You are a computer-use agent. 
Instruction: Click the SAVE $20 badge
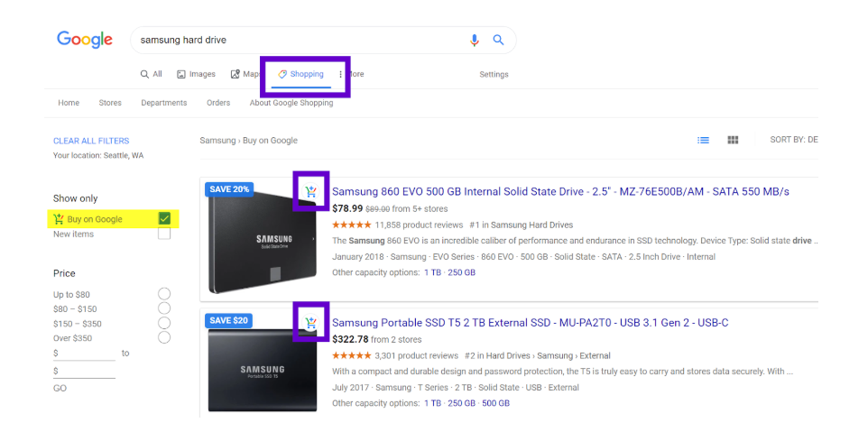[x=228, y=320]
